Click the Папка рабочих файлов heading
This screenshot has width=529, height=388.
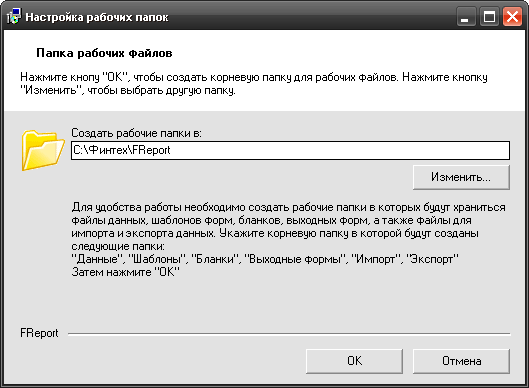(x=104, y=53)
